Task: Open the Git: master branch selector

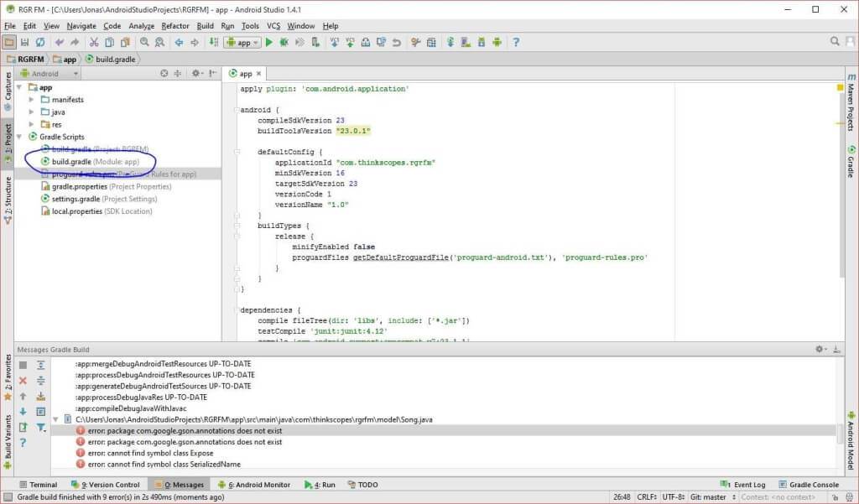Action: click(713, 497)
